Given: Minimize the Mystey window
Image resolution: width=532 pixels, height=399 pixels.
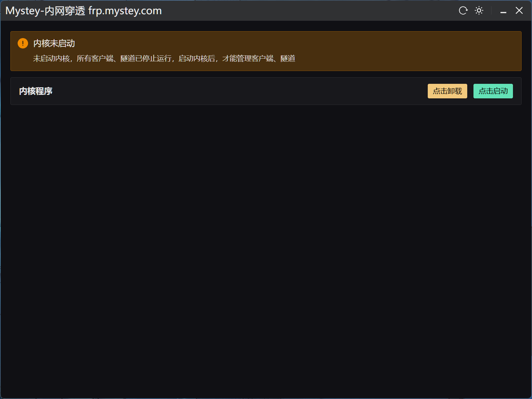Looking at the screenshot, I should [x=503, y=11].
